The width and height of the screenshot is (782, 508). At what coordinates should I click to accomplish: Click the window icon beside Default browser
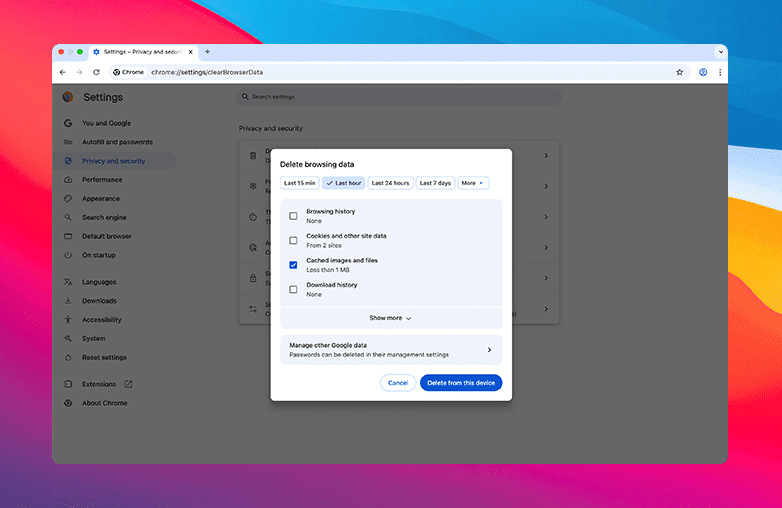tap(68, 236)
